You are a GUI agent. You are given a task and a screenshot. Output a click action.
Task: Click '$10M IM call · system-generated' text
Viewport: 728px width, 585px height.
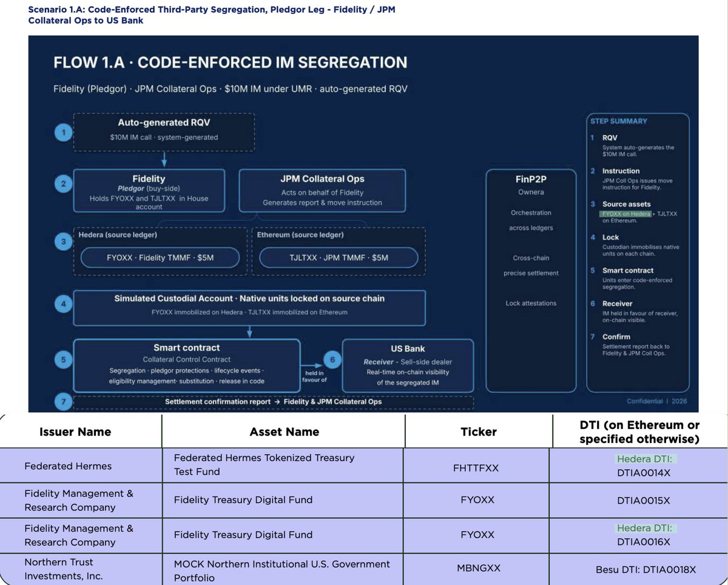[x=164, y=137]
